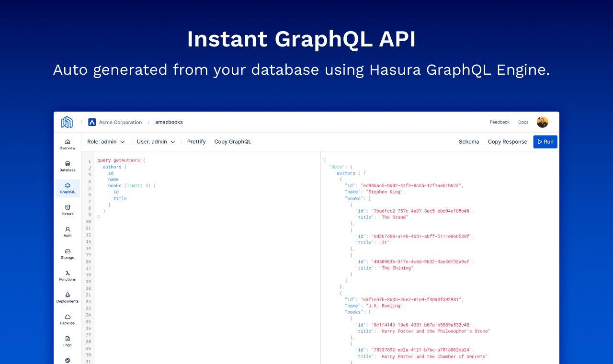This screenshot has width=613, height=364.
Task: Click line number 20 in editor gutter
Action: [88, 288]
